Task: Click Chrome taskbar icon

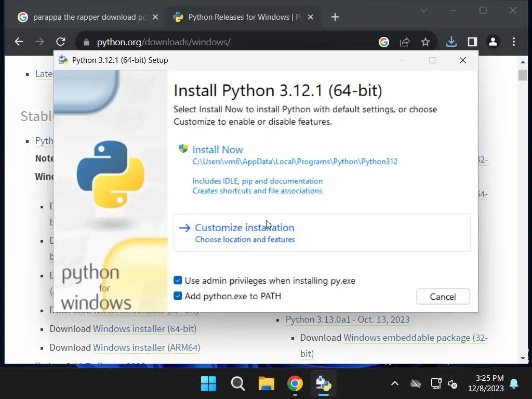Action: [x=295, y=384]
